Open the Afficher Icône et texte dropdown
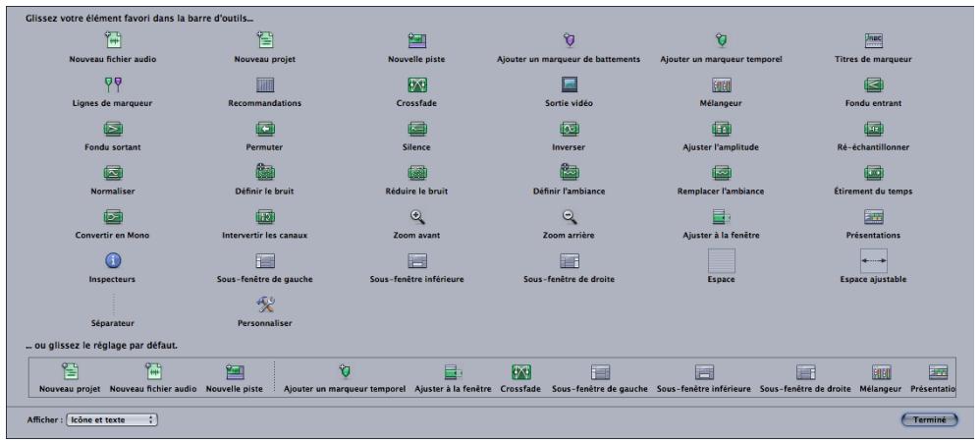Screen dimensions: 980x443 pyautogui.click(x=112, y=419)
